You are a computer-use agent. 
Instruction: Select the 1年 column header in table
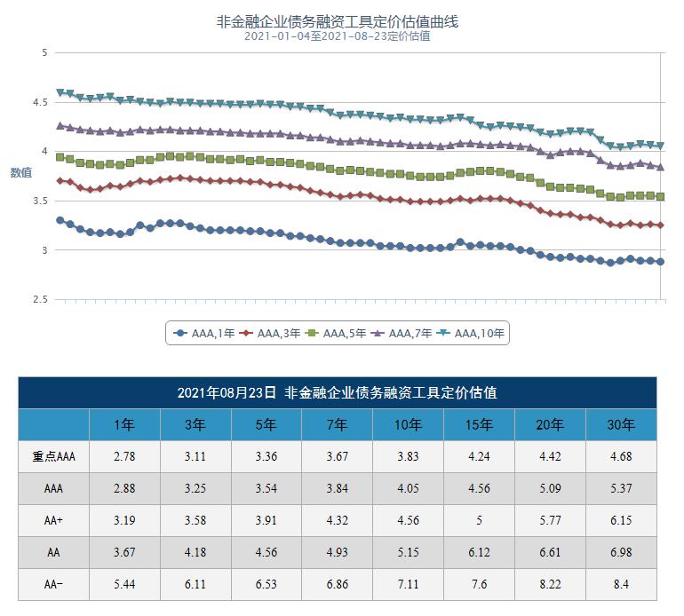124,424
